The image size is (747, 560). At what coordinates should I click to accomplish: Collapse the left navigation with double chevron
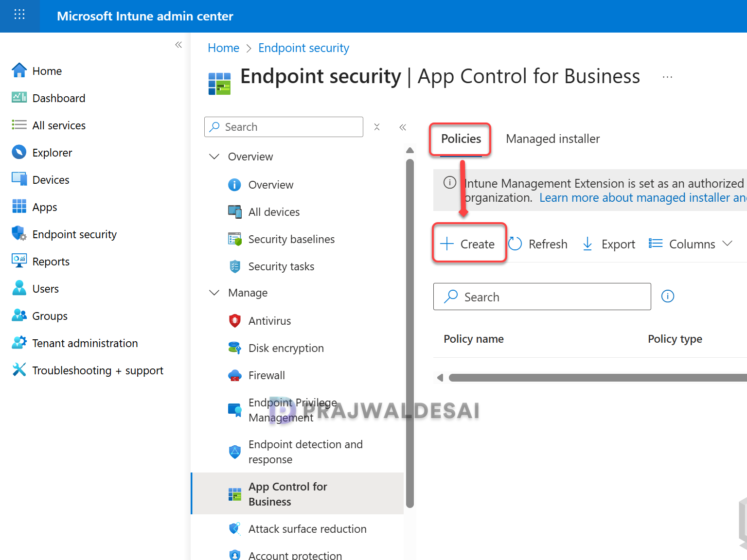pos(178,45)
